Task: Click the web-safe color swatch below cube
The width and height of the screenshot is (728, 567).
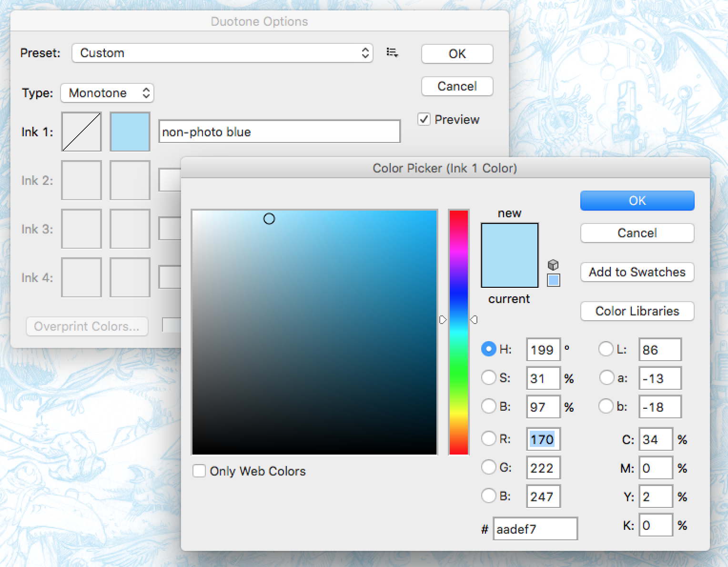Action: coord(553,280)
